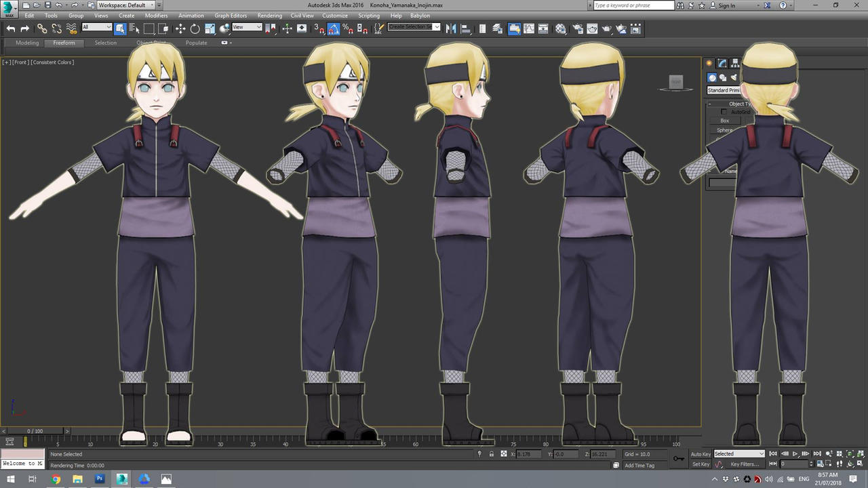Click the Sphere creation button

tap(724, 129)
